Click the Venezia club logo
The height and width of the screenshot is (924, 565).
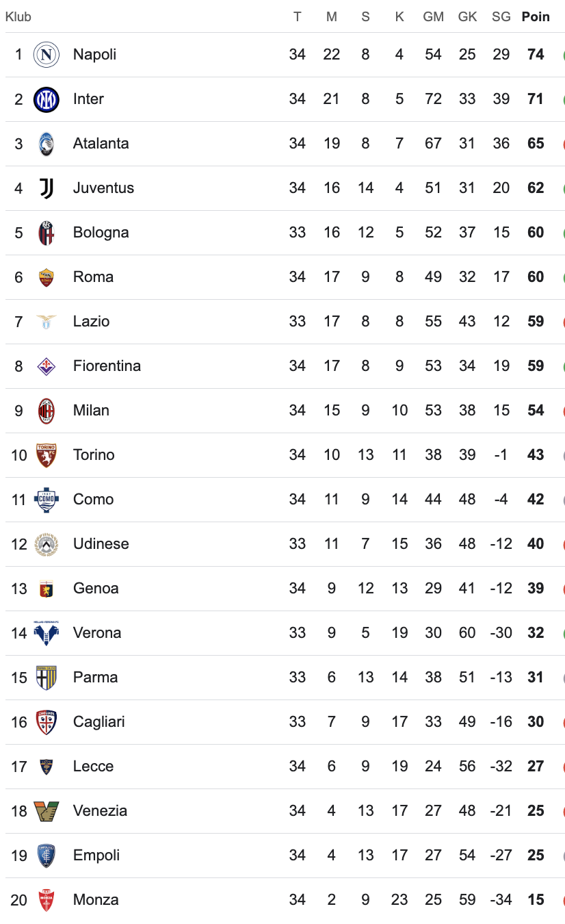tap(46, 811)
